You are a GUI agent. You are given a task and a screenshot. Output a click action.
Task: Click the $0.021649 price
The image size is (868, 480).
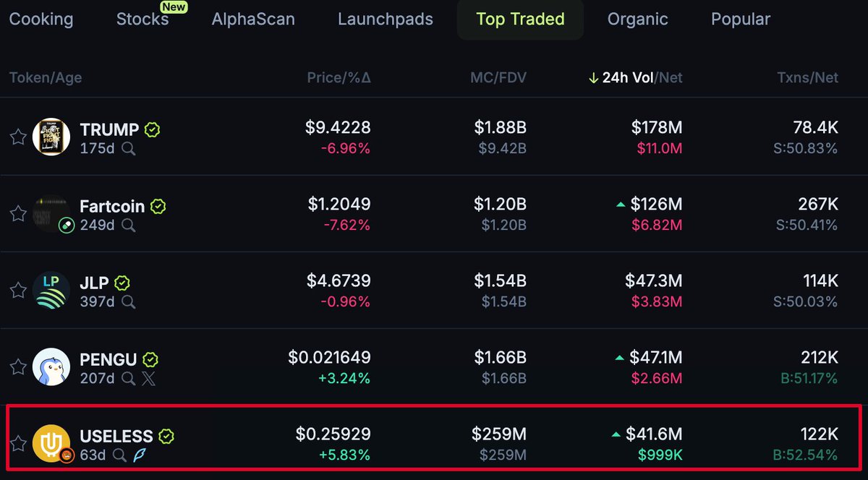329,358
